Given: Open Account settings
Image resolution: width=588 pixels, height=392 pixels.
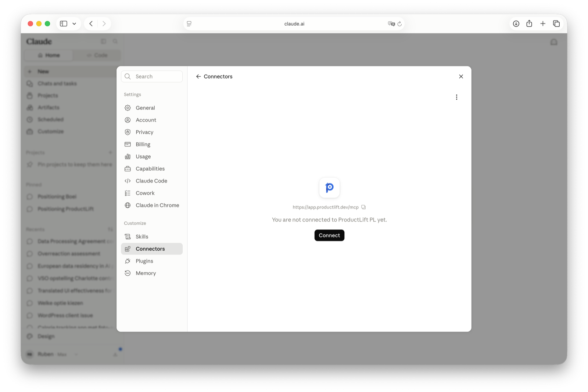Looking at the screenshot, I should pos(152,120).
